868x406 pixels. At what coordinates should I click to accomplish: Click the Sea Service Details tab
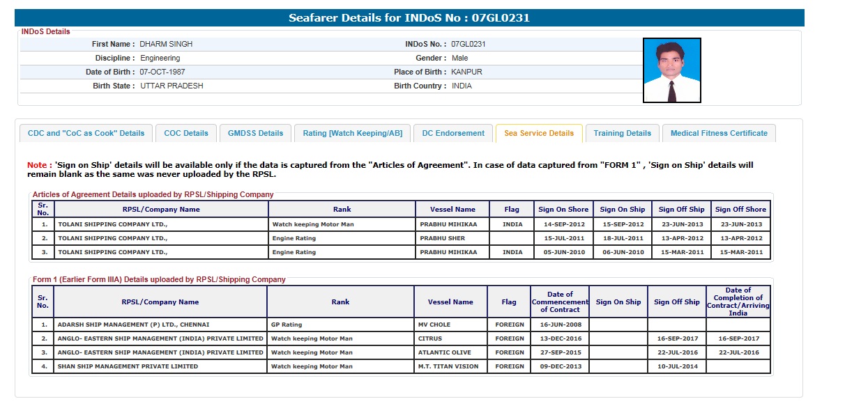pos(538,133)
